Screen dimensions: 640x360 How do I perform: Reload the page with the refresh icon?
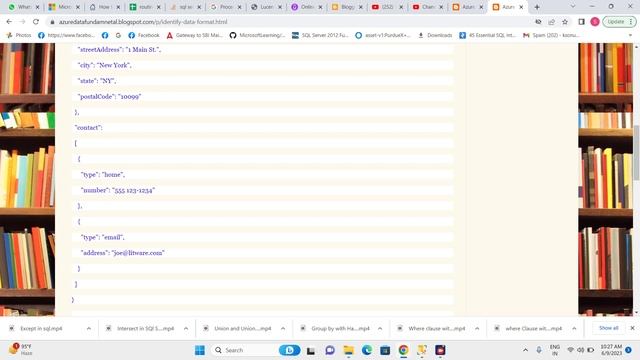click(x=36, y=22)
